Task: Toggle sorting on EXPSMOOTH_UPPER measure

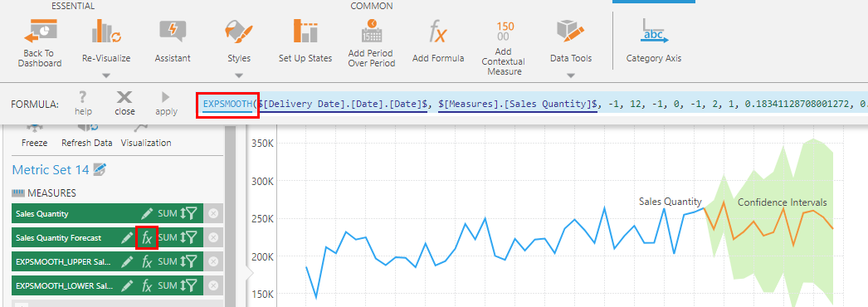Action: [x=182, y=261]
